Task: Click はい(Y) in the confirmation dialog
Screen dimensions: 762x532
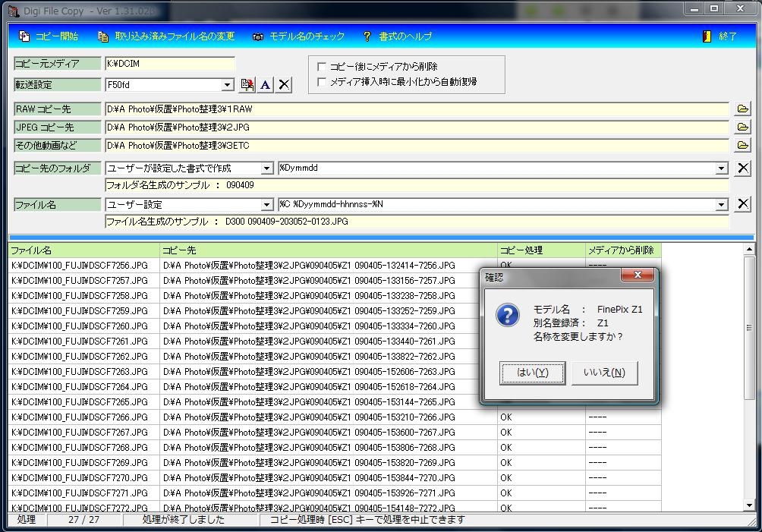Action: [x=532, y=373]
